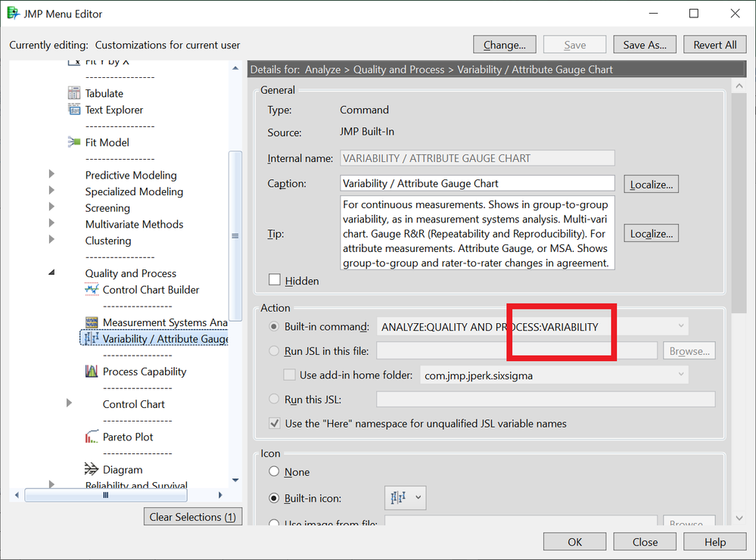Click the Help button
Viewport: 756px width, 560px height.
[x=714, y=542]
